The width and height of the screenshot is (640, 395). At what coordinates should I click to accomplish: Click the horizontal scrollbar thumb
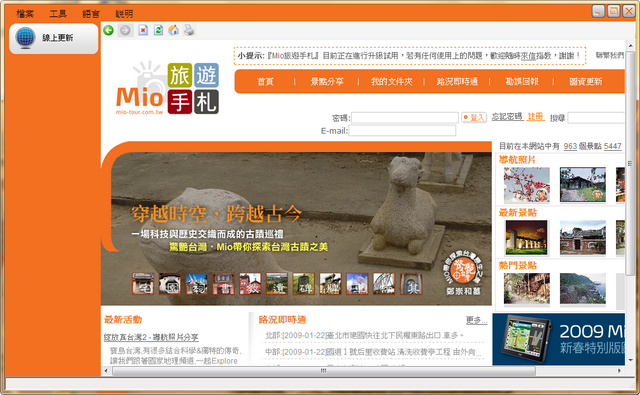(x=324, y=371)
